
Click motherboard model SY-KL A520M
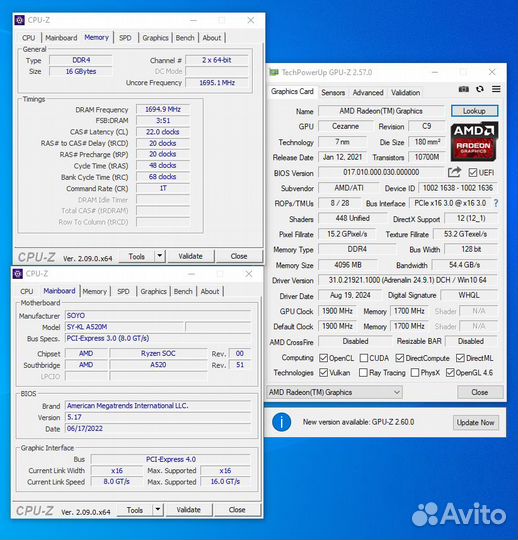pyautogui.click(x=124, y=327)
